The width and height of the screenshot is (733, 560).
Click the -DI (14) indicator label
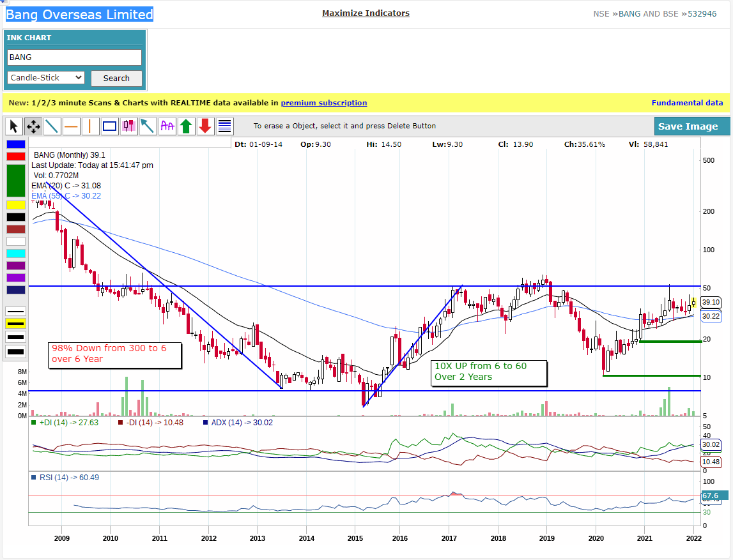[151, 423]
